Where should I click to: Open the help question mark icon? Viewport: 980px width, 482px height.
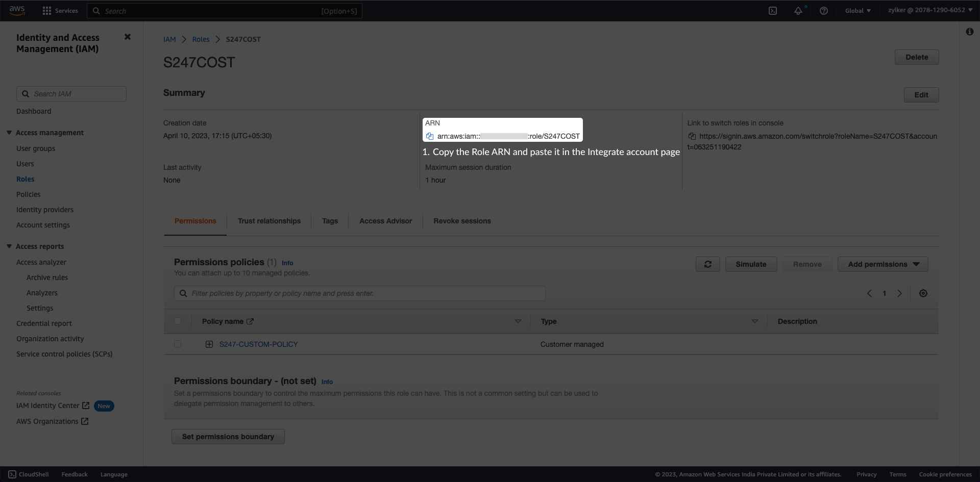[x=823, y=11]
